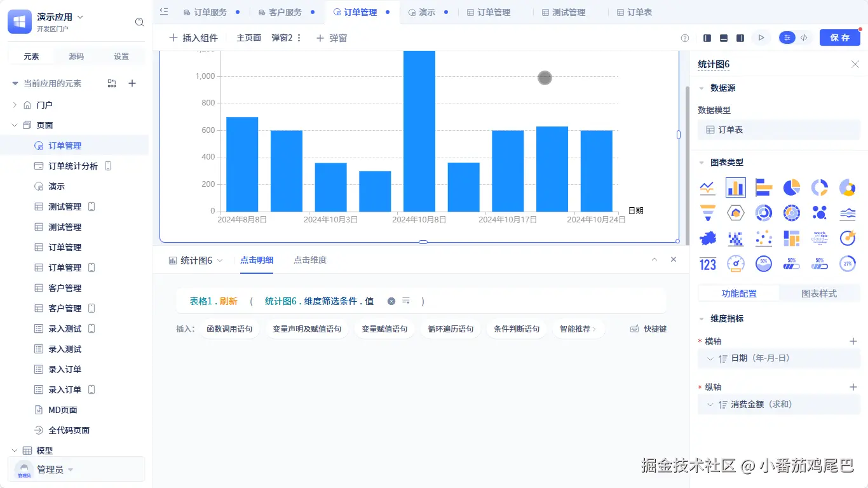The image size is (868, 488).
Task: Switch to visual config mode toggle
Action: pyautogui.click(x=788, y=38)
